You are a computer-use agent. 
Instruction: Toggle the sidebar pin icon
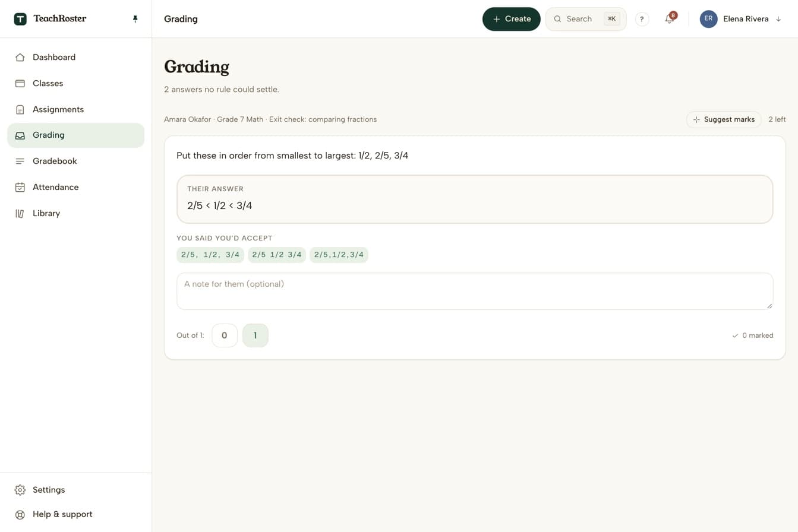[135, 19]
